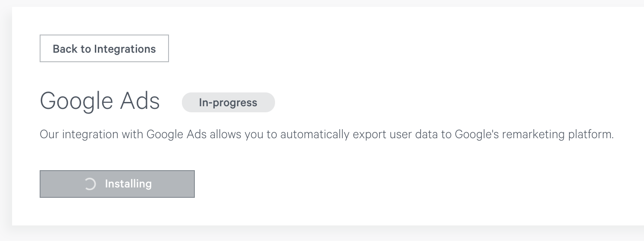This screenshot has width=644, height=241.
Task: Click the Google Ads integration description text
Action: point(326,134)
